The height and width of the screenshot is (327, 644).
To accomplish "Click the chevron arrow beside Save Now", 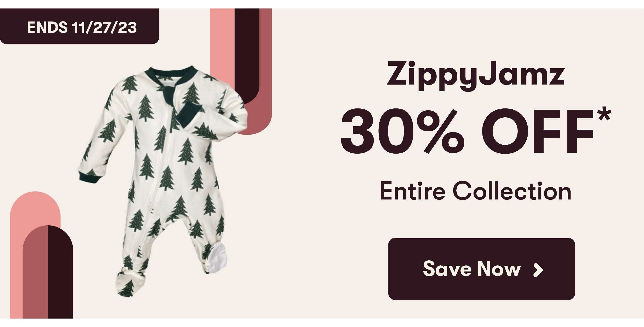I will tap(538, 270).
